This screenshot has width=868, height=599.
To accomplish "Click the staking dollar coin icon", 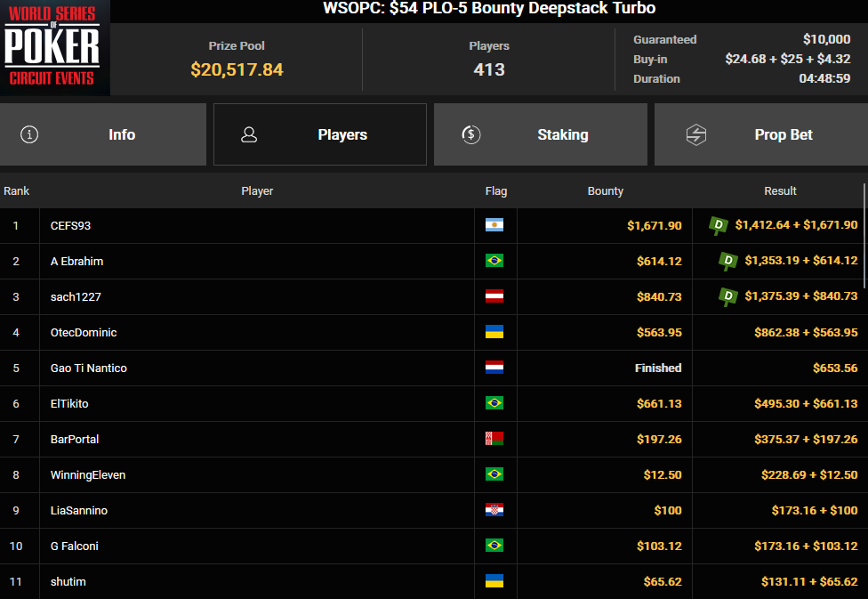I will 471,134.
